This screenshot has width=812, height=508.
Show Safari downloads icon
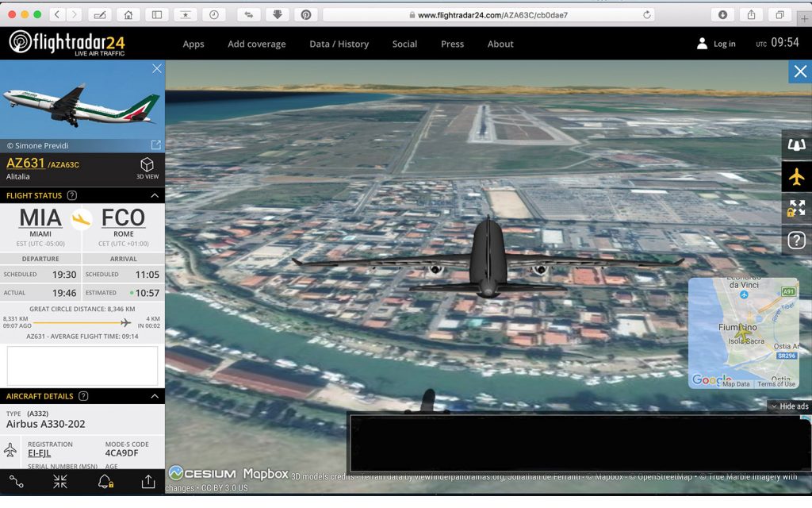pos(723,15)
